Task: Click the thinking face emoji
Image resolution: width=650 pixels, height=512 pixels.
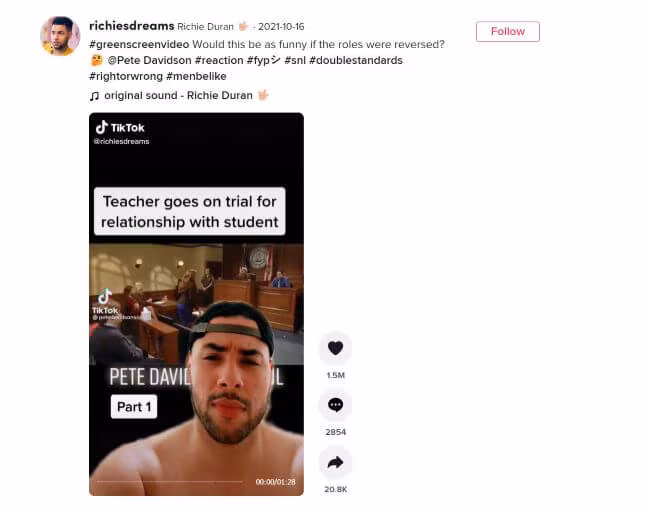Action: coord(97,61)
